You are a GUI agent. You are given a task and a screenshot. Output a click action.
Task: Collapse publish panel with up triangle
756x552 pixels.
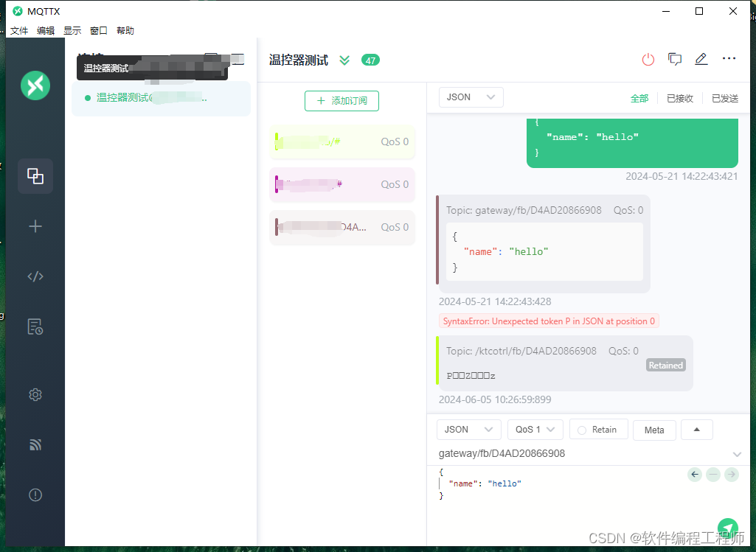pyautogui.click(x=697, y=430)
